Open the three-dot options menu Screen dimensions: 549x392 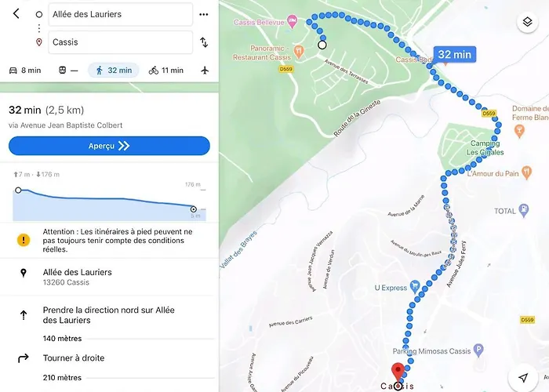click(204, 14)
